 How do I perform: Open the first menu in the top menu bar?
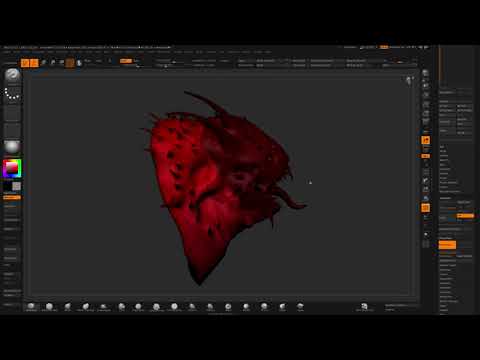click(7, 52)
